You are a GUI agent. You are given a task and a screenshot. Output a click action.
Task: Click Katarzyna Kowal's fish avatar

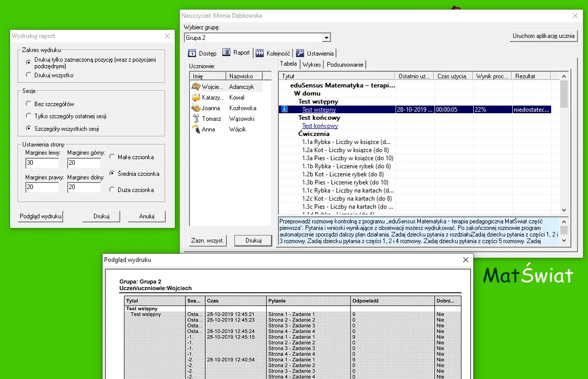[196, 97]
